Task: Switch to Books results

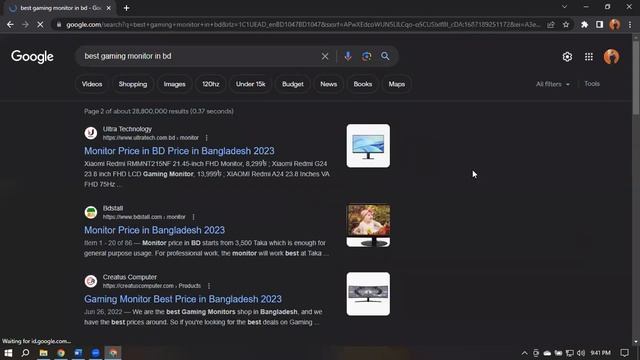Action: point(362,84)
